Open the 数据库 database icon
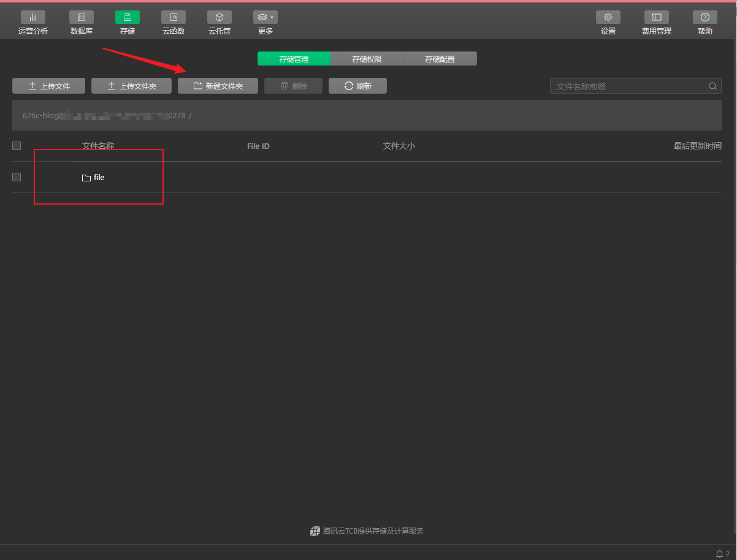This screenshot has height=560, width=737. [x=82, y=17]
